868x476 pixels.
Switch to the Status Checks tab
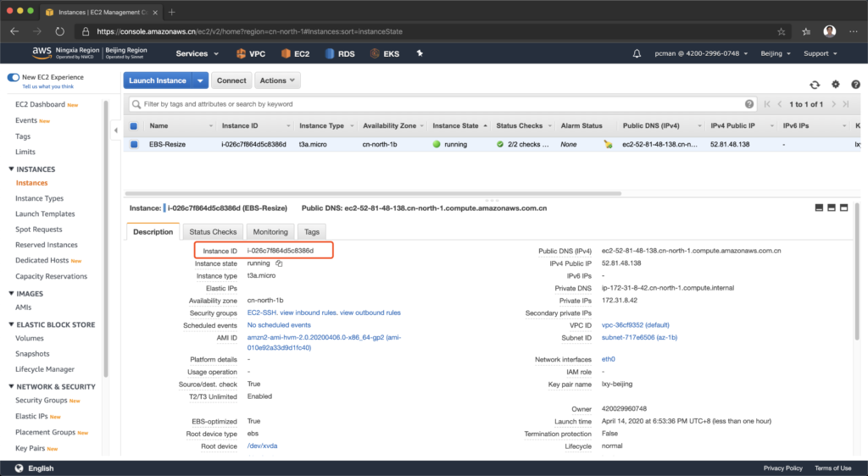click(213, 231)
